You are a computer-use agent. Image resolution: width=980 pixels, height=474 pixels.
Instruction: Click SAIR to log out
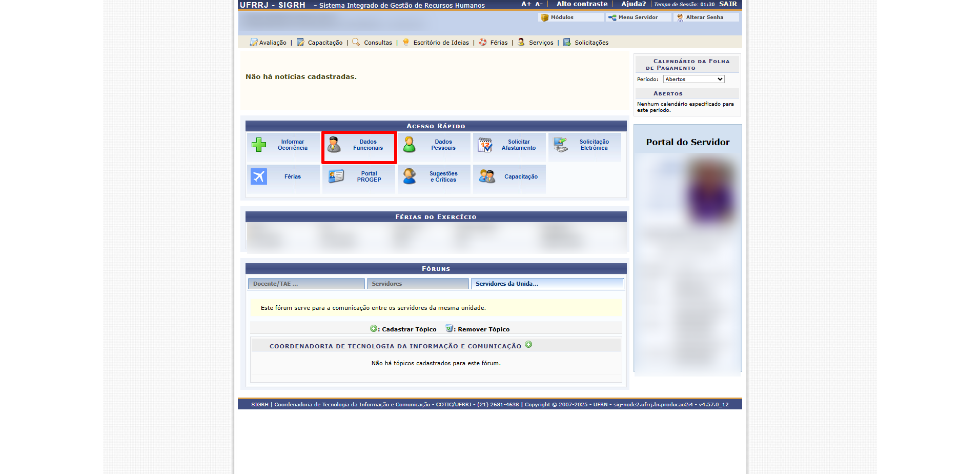pos(728,4)
